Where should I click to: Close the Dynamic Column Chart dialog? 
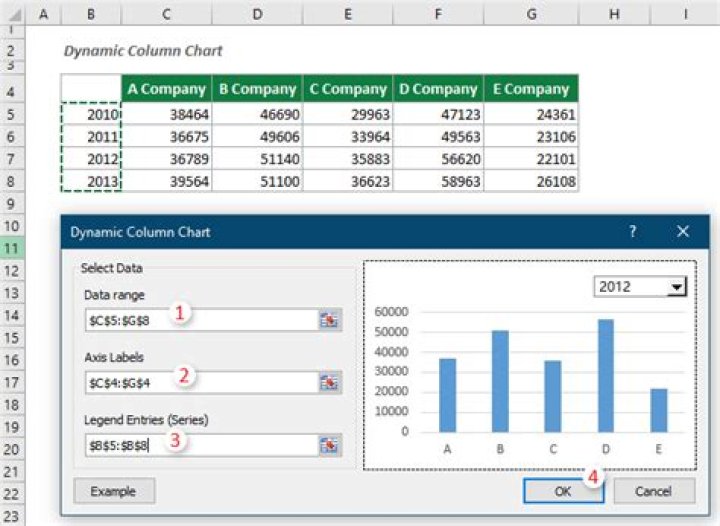tap(683, 231)
